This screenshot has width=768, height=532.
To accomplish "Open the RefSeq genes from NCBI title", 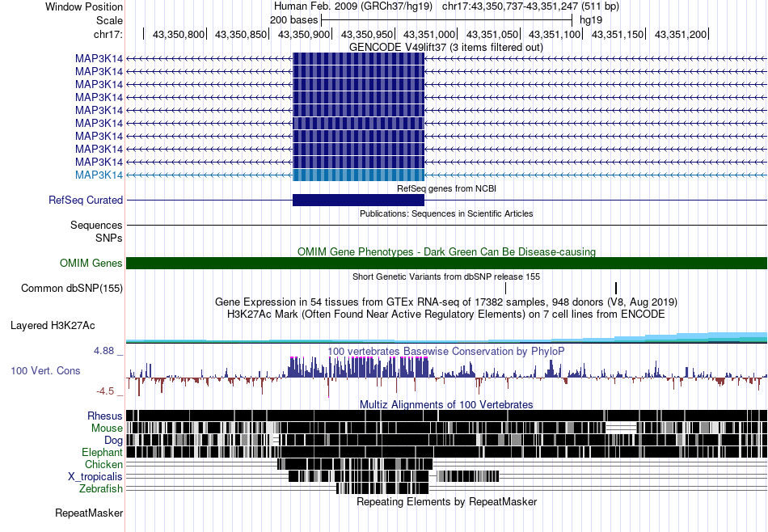I will pos(447,188).
